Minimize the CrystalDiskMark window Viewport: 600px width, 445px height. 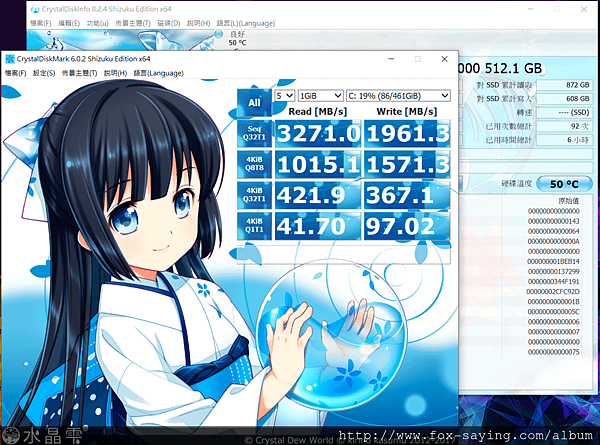(391, 59)
